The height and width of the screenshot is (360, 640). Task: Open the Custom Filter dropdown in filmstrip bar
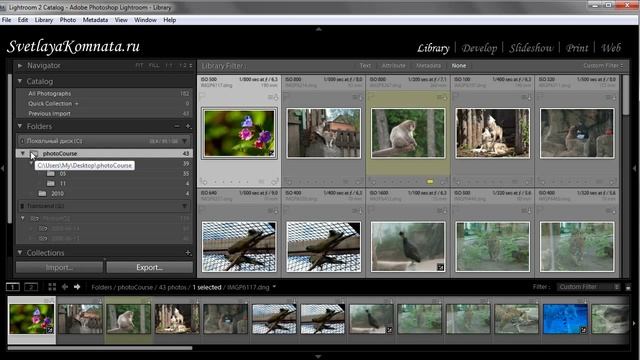click(589, 287)
